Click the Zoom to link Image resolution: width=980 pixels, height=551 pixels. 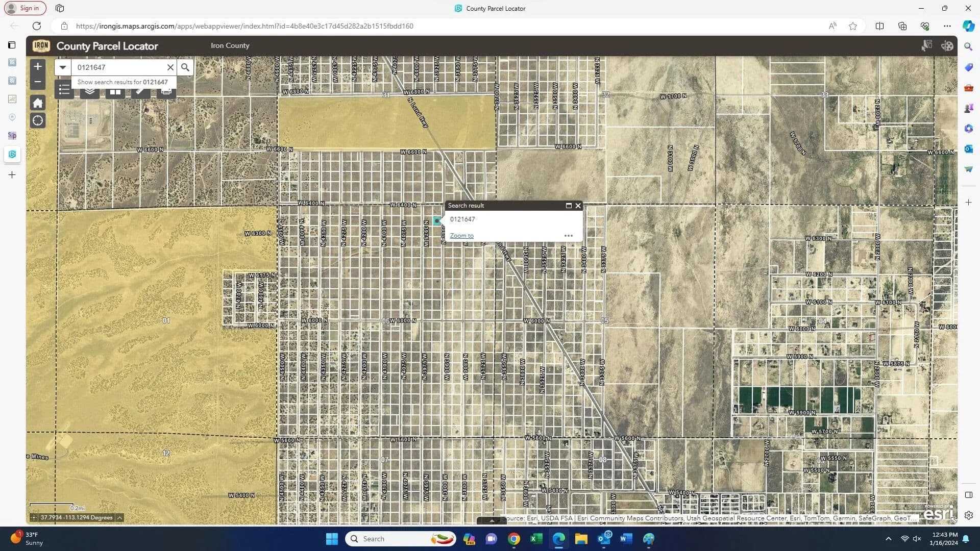pos(461,236)
